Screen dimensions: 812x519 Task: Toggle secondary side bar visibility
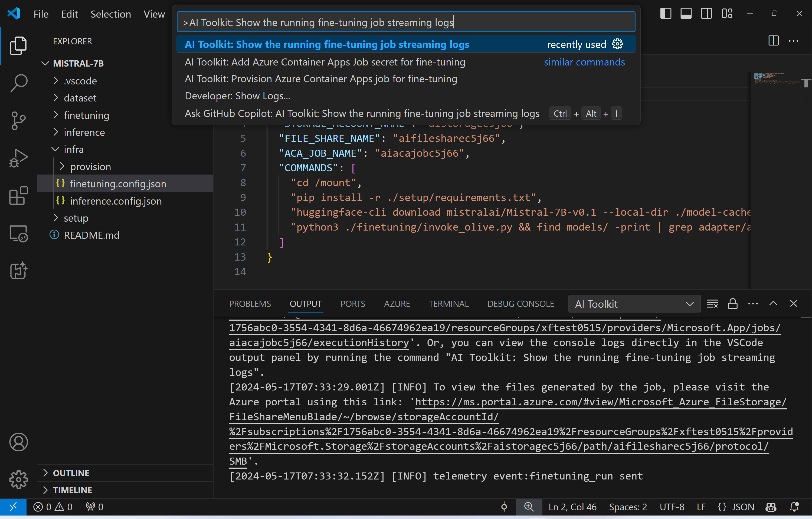pyautogui.click(x=706, y=14)
